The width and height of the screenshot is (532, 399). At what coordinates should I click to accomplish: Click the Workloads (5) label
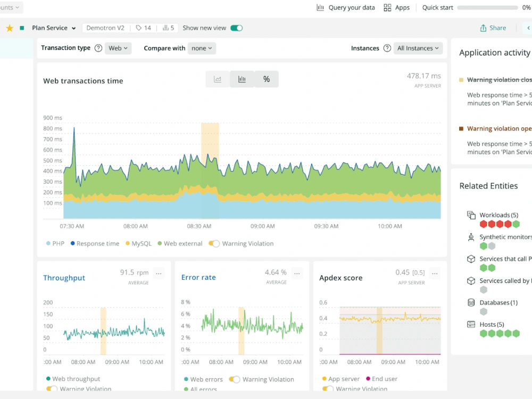(499, 215)
